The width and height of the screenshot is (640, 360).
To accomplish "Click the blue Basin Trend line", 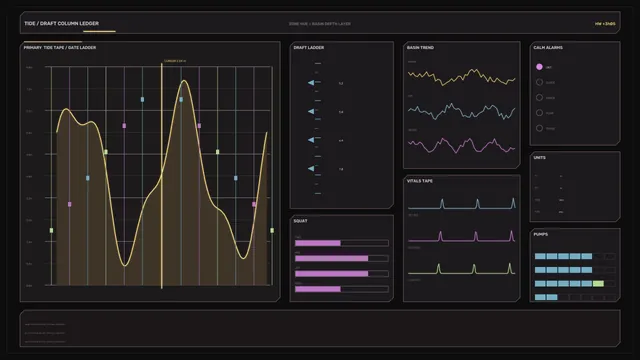I will pyautogui.click(x=461, y=111).
